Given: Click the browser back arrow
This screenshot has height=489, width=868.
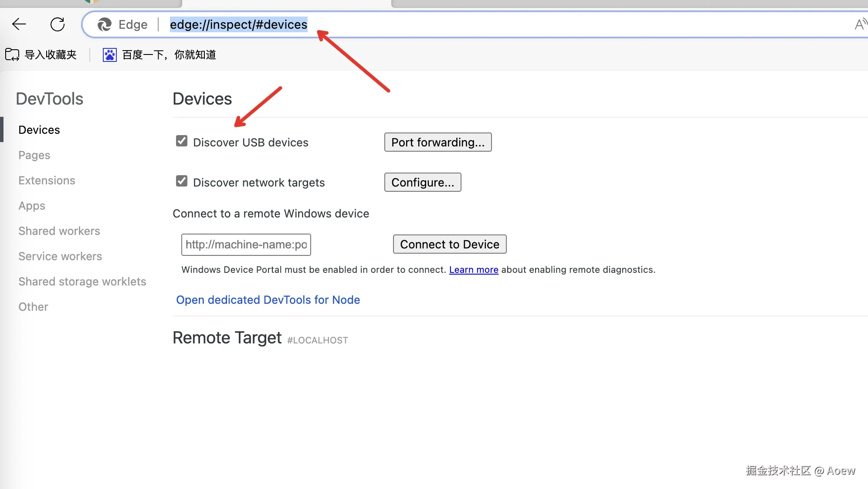Looking at the screenshot, I should (19, 24).
